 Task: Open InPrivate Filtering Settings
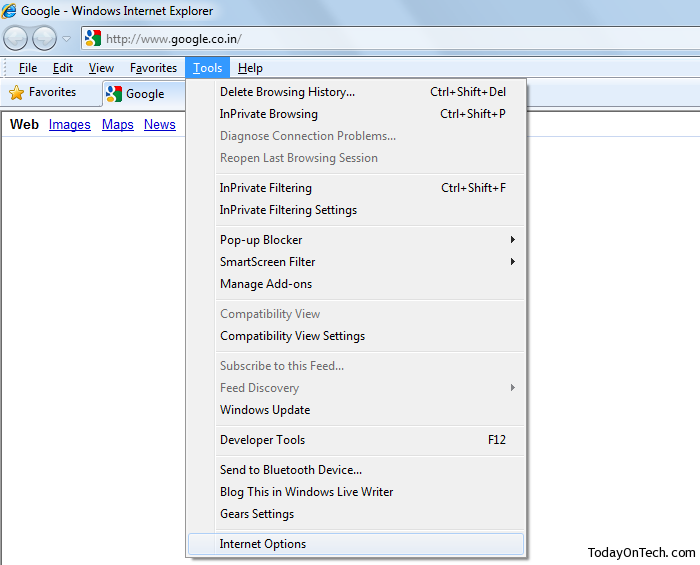(356, 210)
